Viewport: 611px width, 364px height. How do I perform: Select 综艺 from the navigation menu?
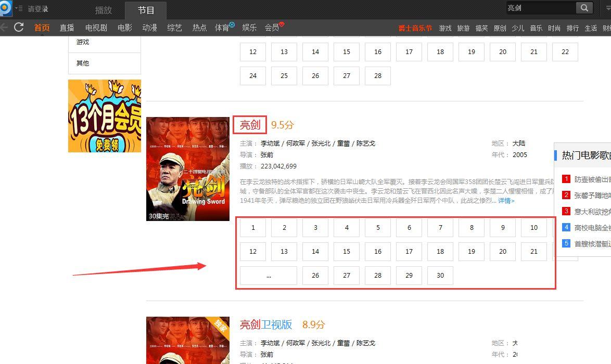tap(174, 28)
